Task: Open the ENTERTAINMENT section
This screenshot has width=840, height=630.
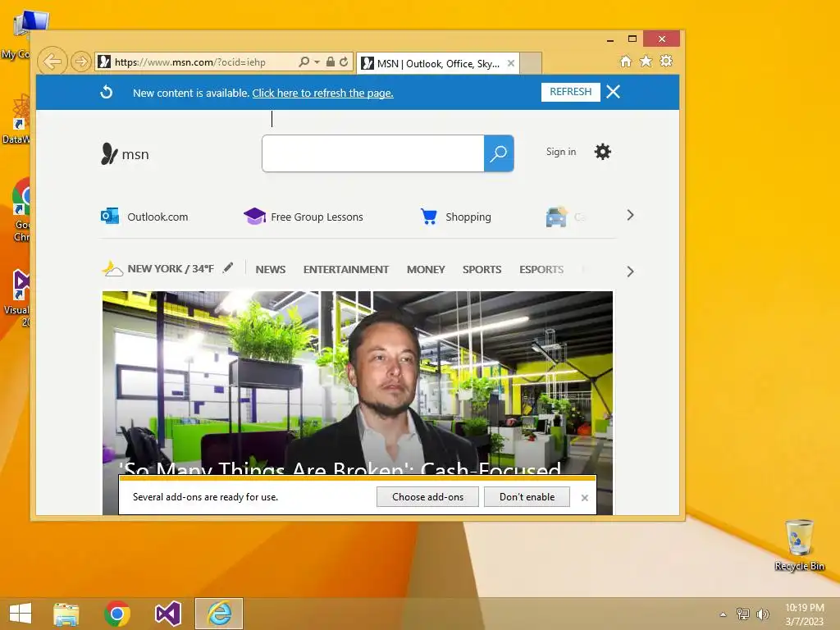Action: tap(346, 269)
